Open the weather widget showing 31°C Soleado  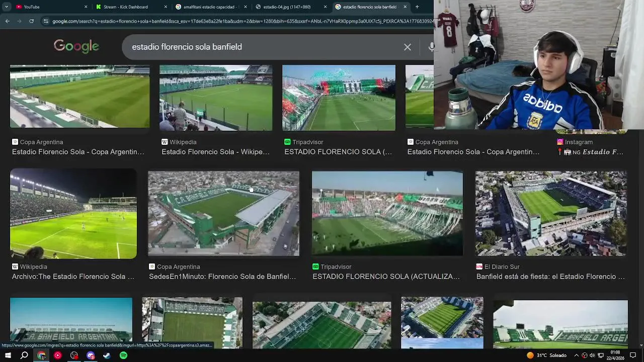pyautogui.click(x=547, y=355)
